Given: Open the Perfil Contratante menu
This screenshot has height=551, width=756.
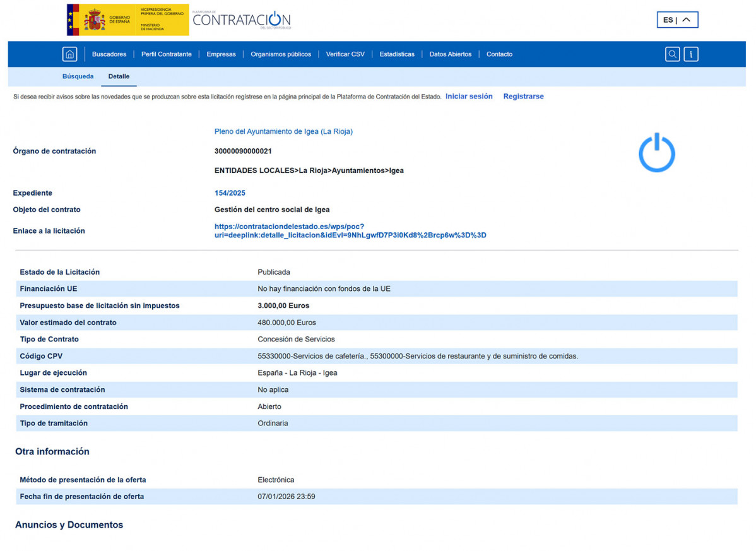Looking at the screenshot, I should click(x=166, y=54).
